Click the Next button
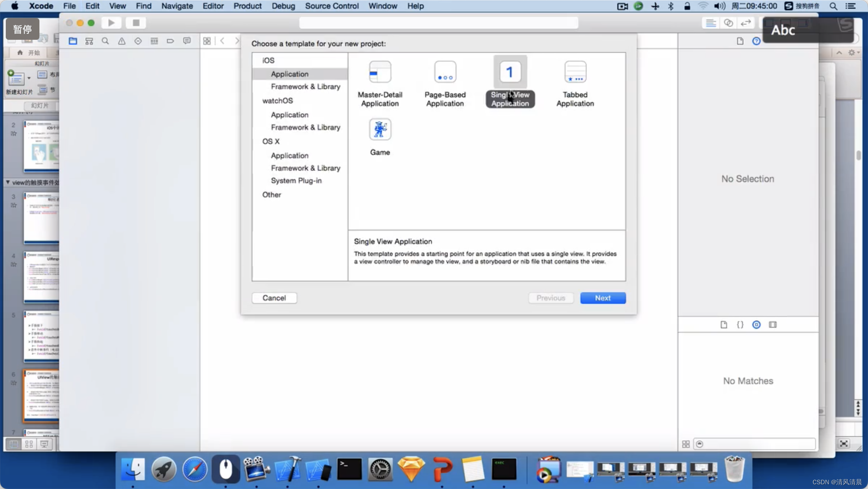This screenshot has width=868, height=489. (603, 298)
